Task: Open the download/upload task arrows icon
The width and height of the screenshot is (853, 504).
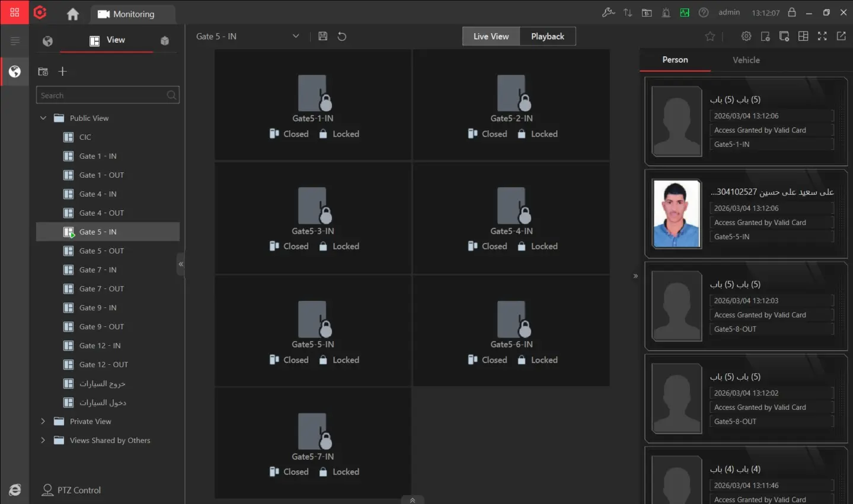Action: 628,12
